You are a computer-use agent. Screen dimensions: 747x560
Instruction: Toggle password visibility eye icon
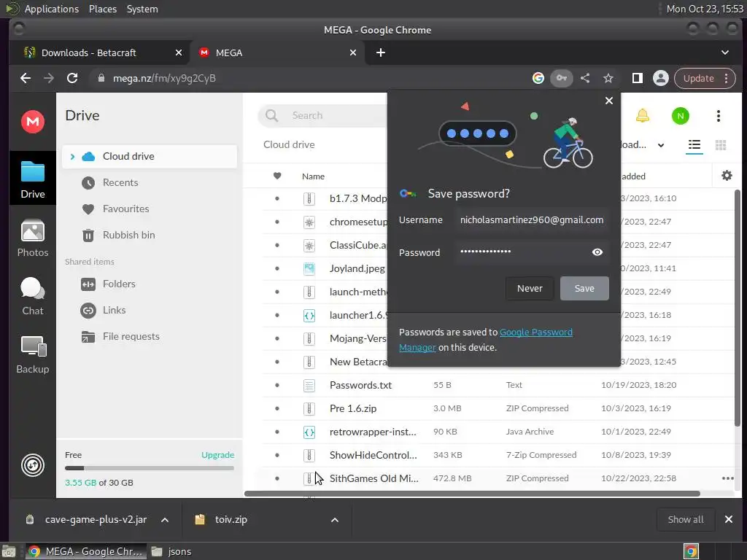[x=597, y=252]
